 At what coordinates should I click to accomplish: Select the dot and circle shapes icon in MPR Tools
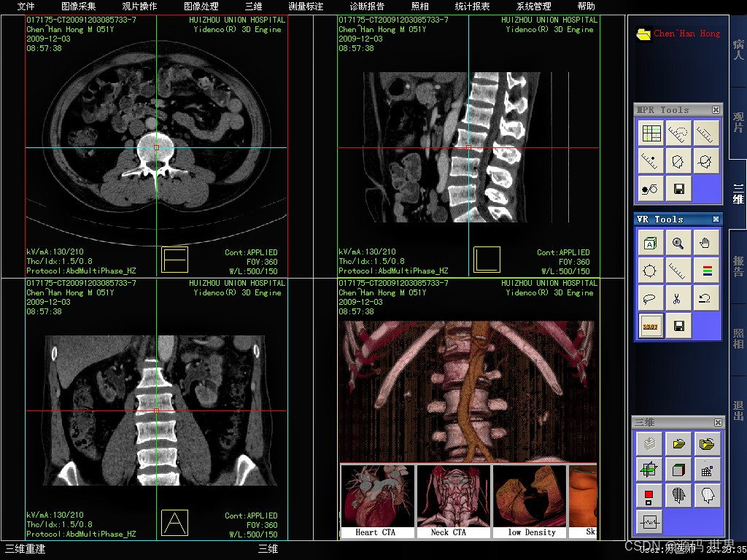click(x=651, y=189)
